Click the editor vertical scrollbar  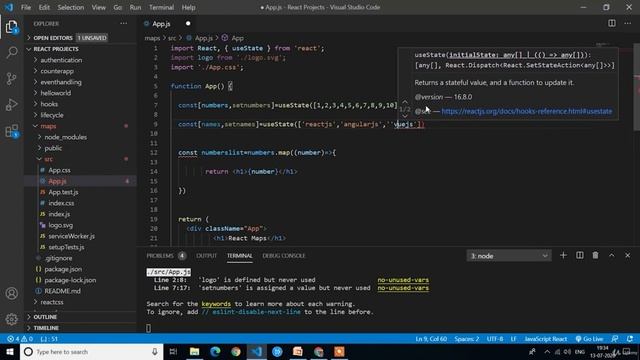pyautogui.click(x=637, y=86)
